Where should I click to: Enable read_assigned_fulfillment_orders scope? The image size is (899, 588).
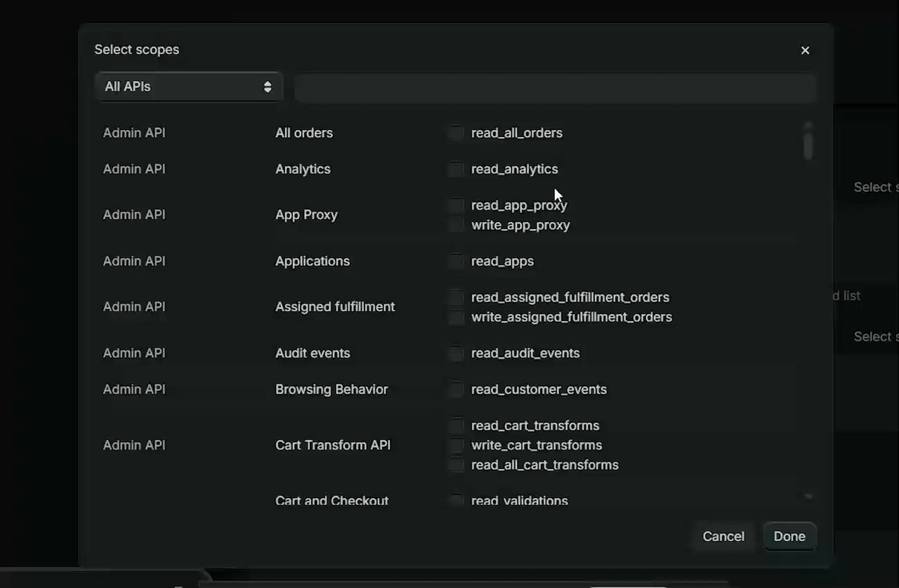pos(457,297)
